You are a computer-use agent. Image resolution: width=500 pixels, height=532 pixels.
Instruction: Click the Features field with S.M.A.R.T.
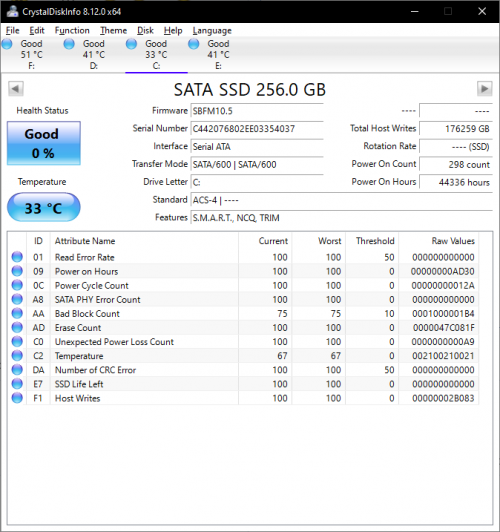click(x=342, y=218)
